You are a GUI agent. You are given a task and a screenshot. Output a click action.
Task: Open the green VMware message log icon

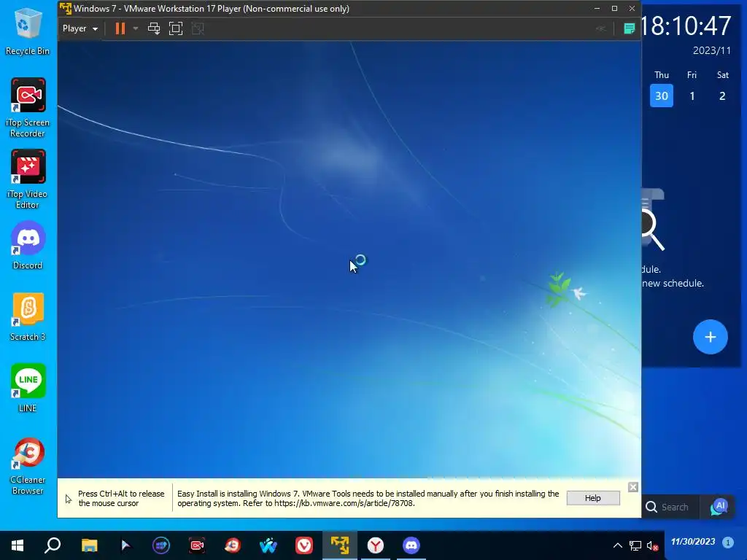pyautogui.click(x=630, y=28)
